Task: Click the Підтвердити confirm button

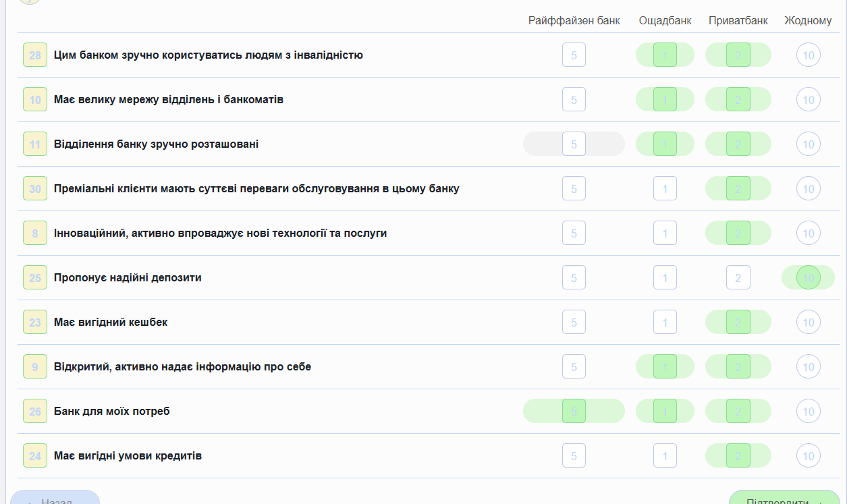Action: pyautogui.click(x=784, y=497)
